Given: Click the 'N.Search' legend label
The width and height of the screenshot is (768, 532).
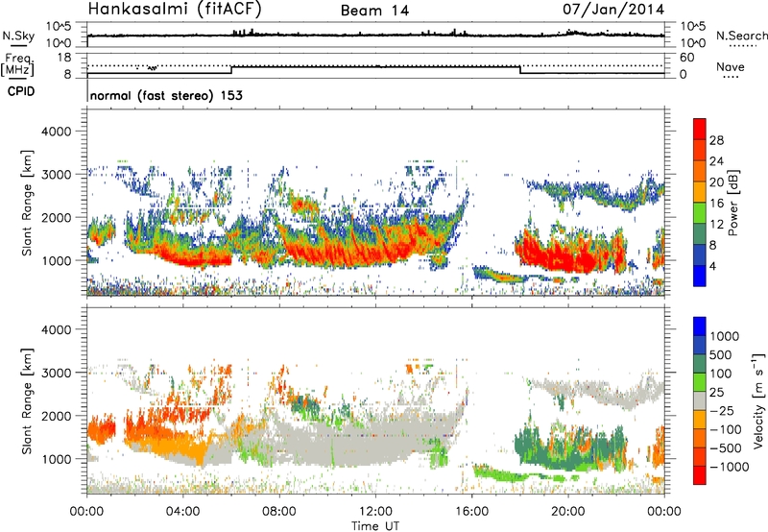Looking at the screenshot, I should 741,36.
